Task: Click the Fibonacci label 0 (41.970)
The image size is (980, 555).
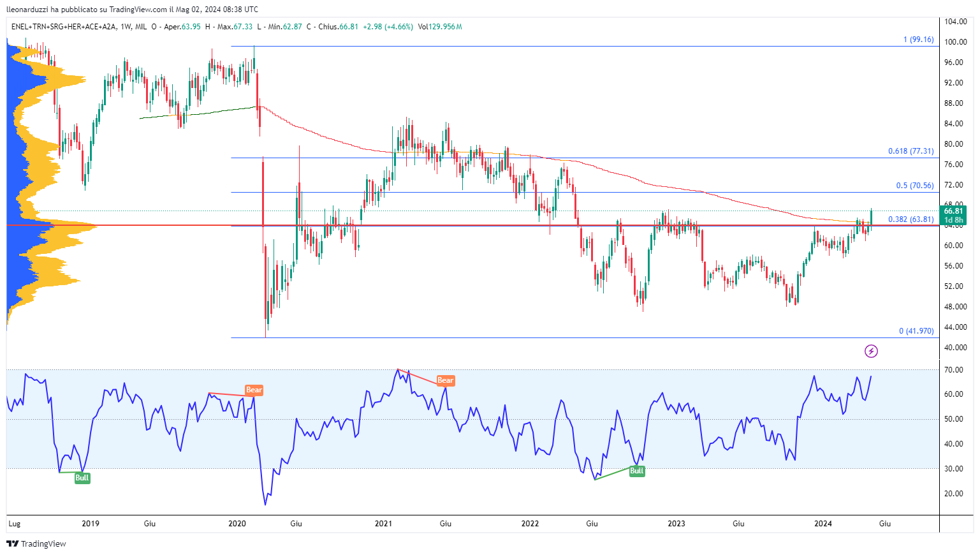Action: pyautogui.click(x=916, y=331)
